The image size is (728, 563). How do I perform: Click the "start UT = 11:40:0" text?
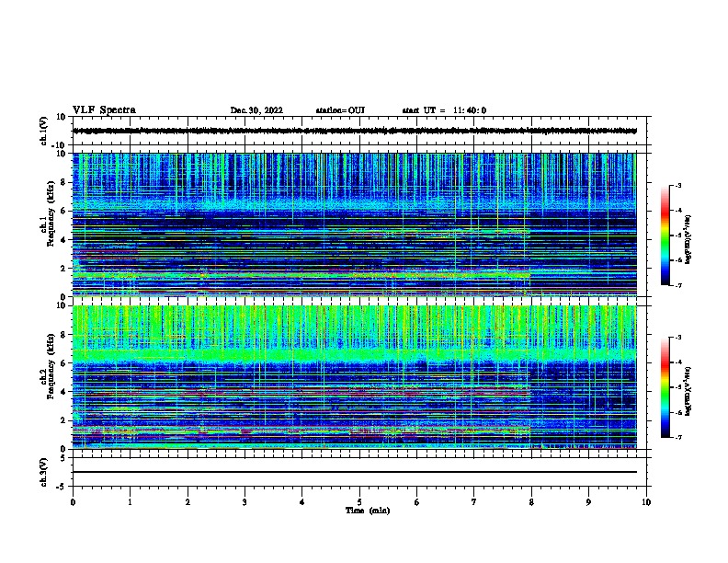click(x=444, y=110)
